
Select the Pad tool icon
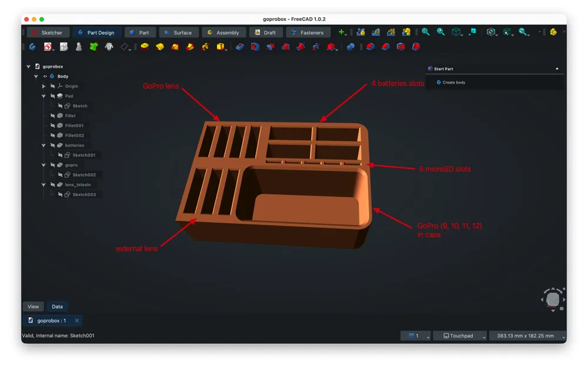[x=145, y=46]
